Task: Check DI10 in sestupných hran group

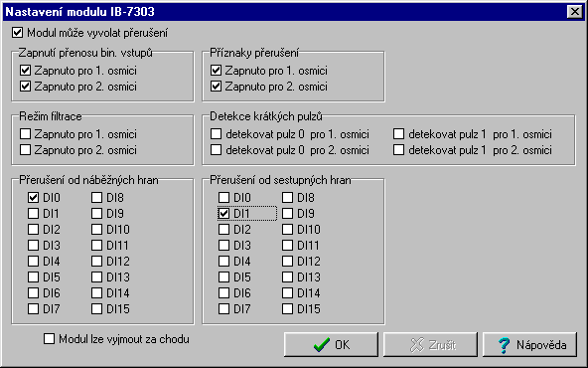Action: (288, 229)
